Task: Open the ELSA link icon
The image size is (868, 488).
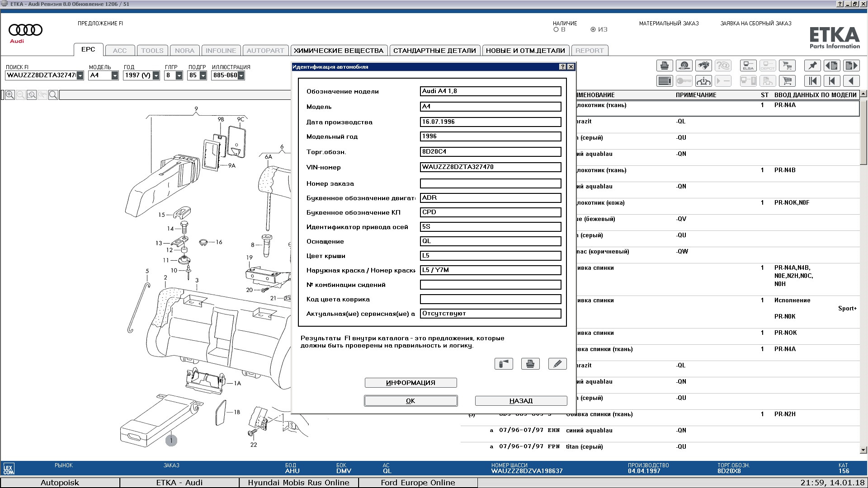Action: point(748,66)
